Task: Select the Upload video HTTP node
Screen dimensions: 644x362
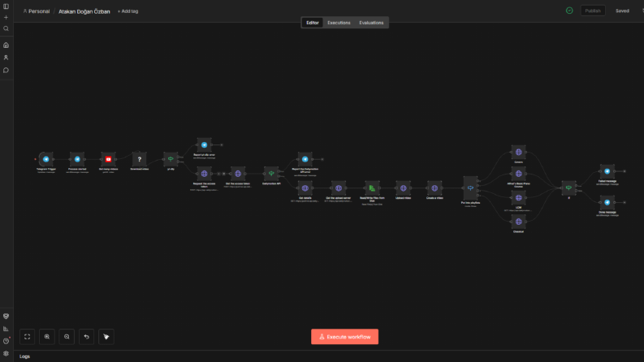Action: tap(404, 188)
